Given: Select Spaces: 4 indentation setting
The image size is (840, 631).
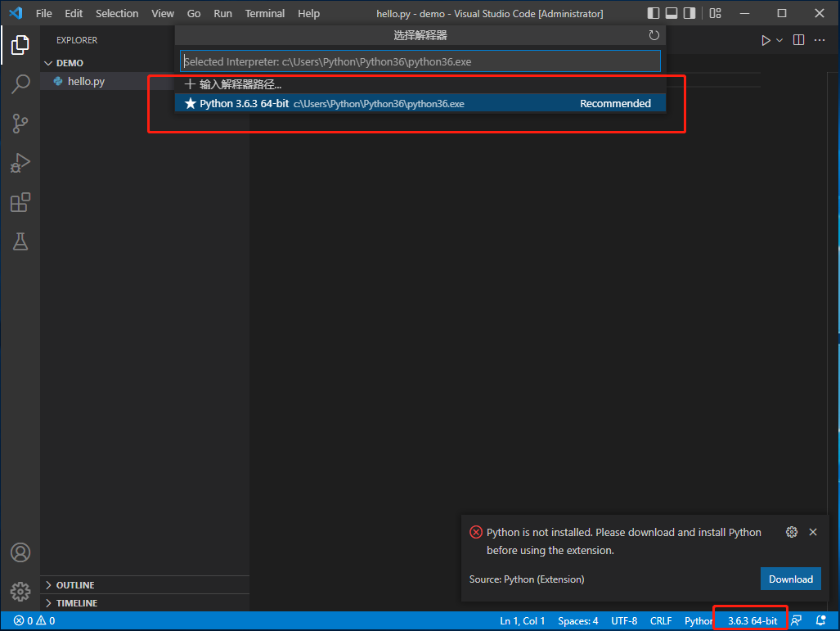Looking at the screenshot, I should tap(578, 621).
